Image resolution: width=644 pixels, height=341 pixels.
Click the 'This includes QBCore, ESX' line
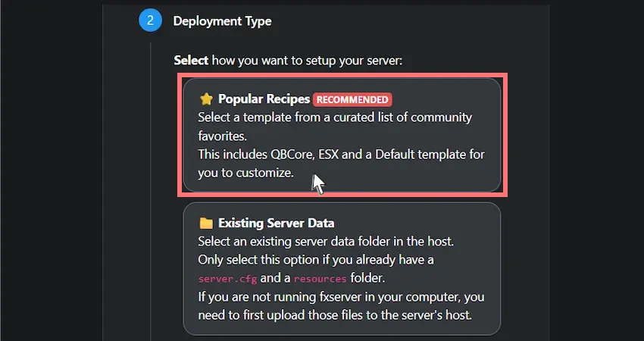[341, 155]
